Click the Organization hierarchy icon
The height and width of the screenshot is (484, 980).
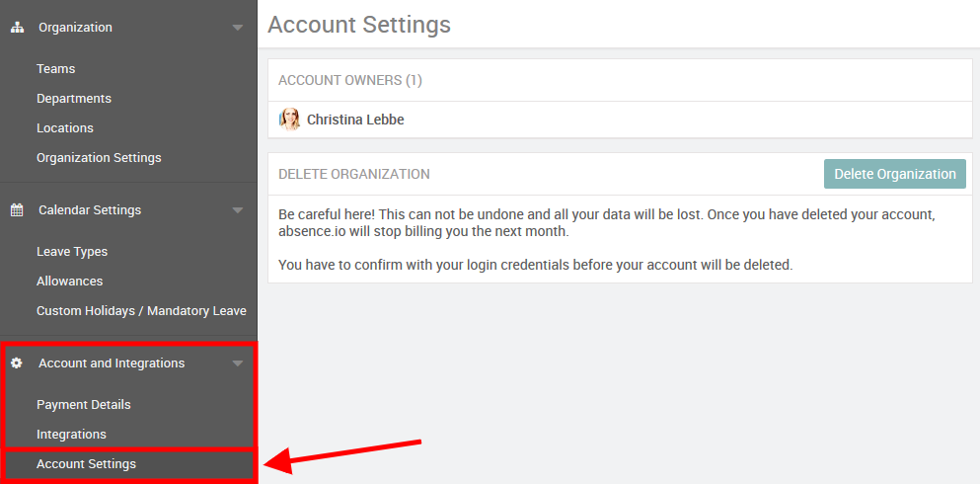17,28
